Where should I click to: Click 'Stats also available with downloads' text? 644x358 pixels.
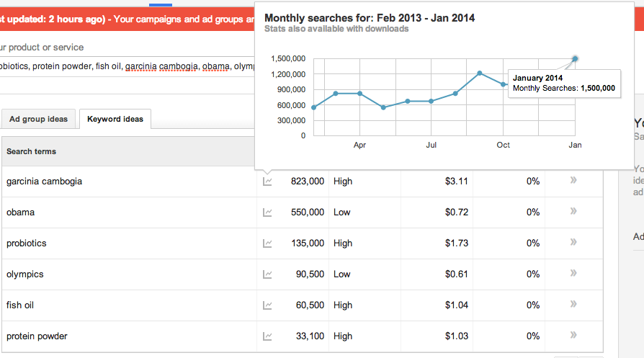click(x=336, y=29)
